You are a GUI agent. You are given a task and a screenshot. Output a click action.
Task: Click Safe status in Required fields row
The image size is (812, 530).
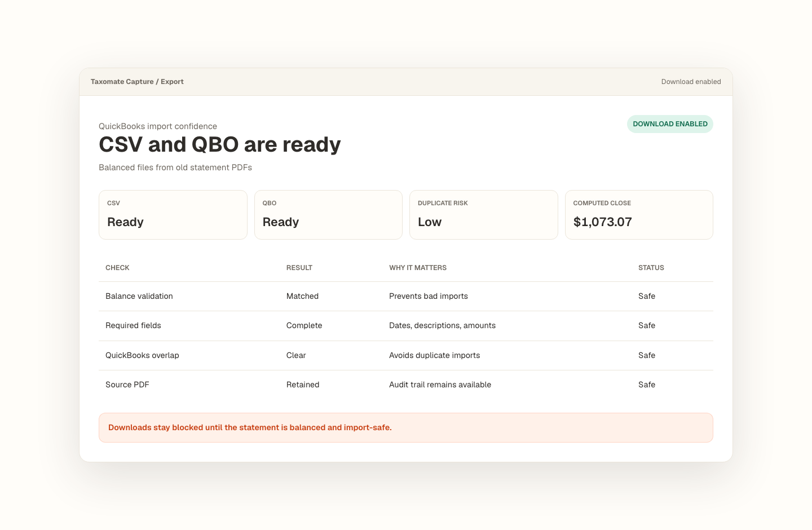647,325
